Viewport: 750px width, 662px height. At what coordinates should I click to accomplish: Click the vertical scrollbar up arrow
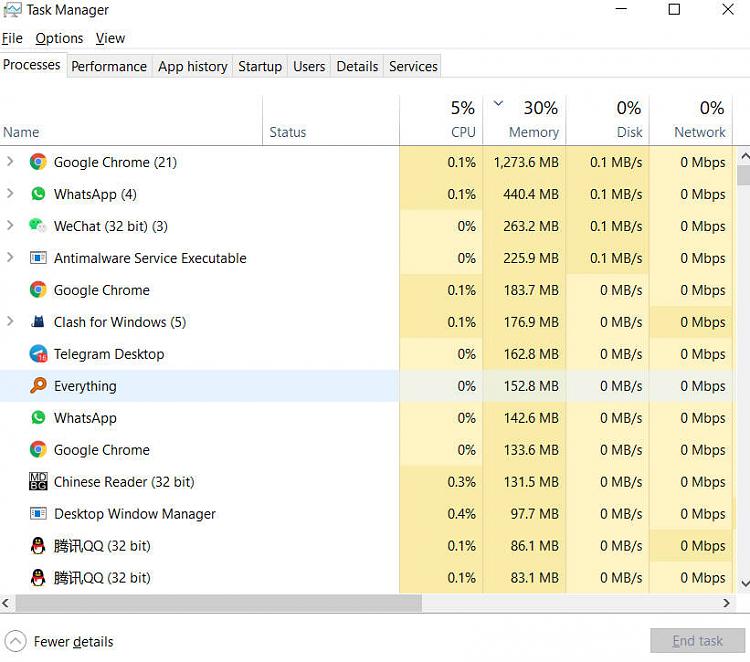[x=744, y=156]
